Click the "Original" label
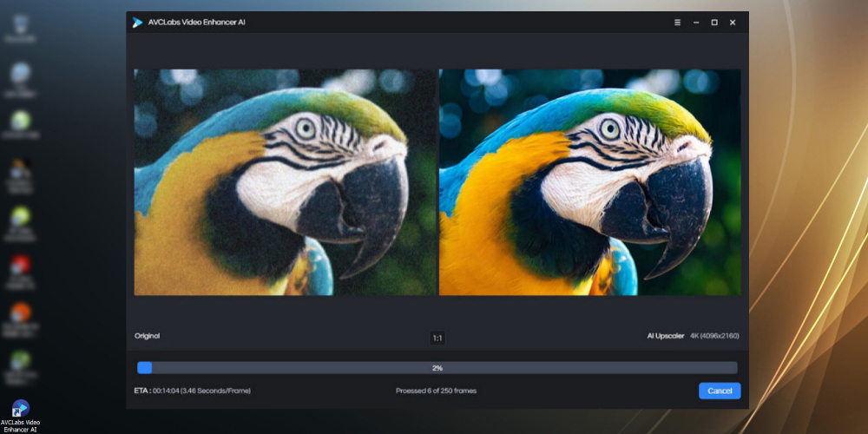 pos(147,336)
